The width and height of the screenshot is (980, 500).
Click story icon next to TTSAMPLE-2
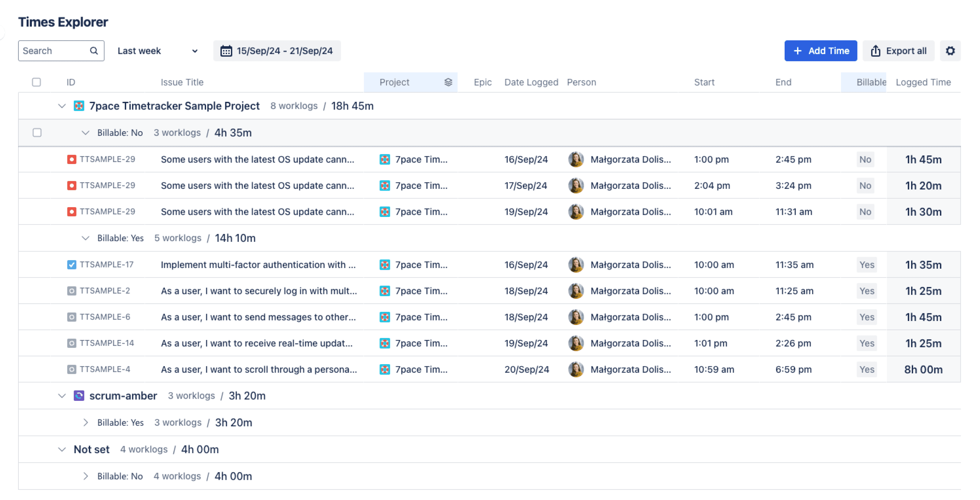click(72, 291)
